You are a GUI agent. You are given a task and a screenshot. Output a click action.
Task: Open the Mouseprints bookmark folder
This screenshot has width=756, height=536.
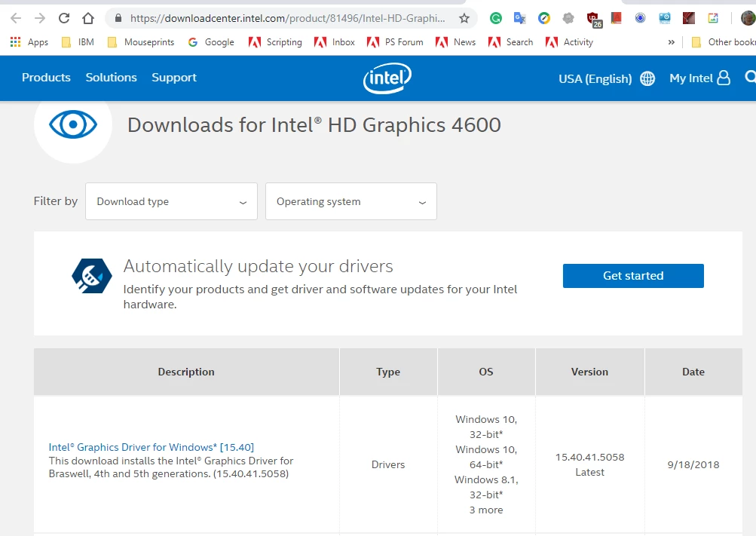coord(141,42)
